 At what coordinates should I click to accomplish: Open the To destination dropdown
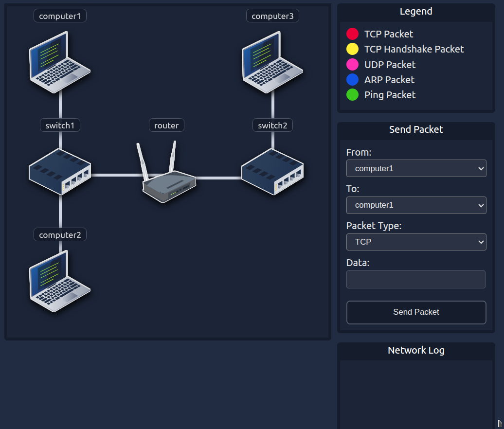pyautogui.click(x=416, y=205)
